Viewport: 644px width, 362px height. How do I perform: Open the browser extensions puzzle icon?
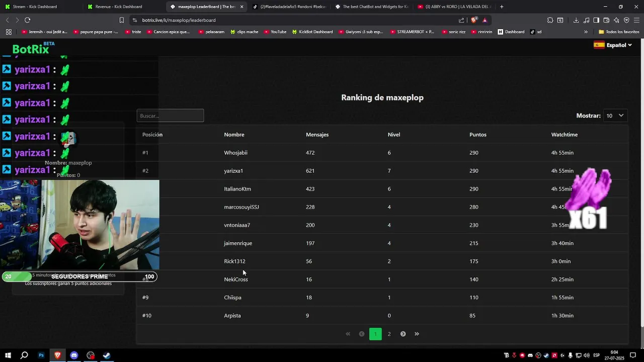click(x=550, y=20)
